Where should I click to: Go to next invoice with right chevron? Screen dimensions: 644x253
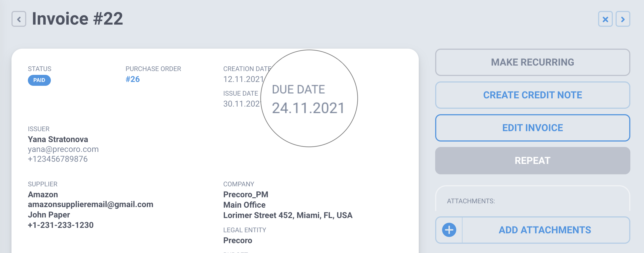pyautogui.click(x=623, y=19)
